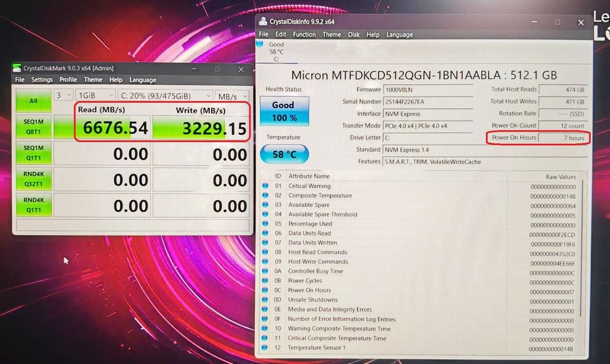The image size is (610, 364).
Task: Open Profile menu in CrystalDiskMark
Action: pyautogui.click(x=68, y=80)
